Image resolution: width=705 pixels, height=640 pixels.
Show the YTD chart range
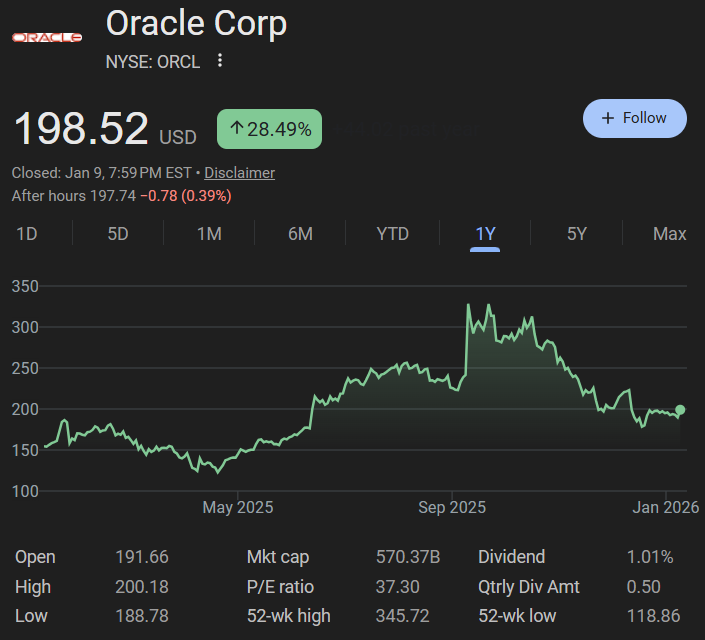click(392, 234)
